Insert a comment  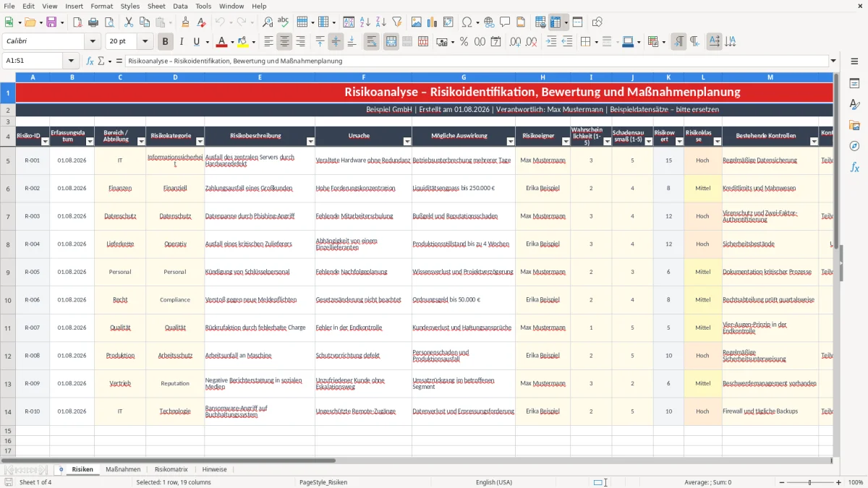click(x=505, y=22)
